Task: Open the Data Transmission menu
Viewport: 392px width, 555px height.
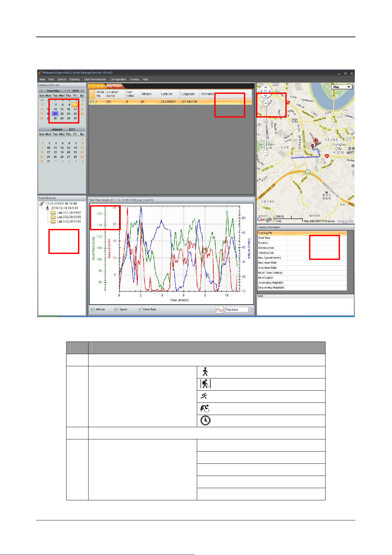Action: click(x=95, y=79)
